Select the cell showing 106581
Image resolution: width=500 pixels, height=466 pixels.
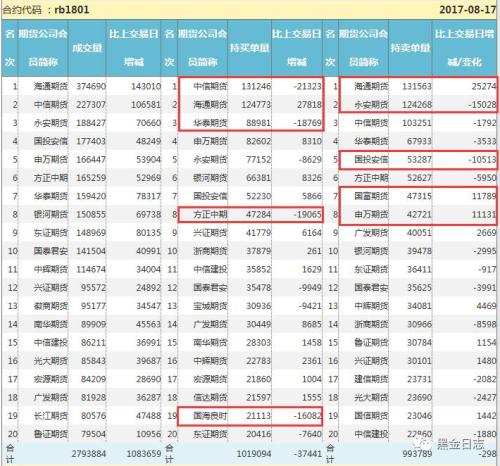tap(146, 105)
